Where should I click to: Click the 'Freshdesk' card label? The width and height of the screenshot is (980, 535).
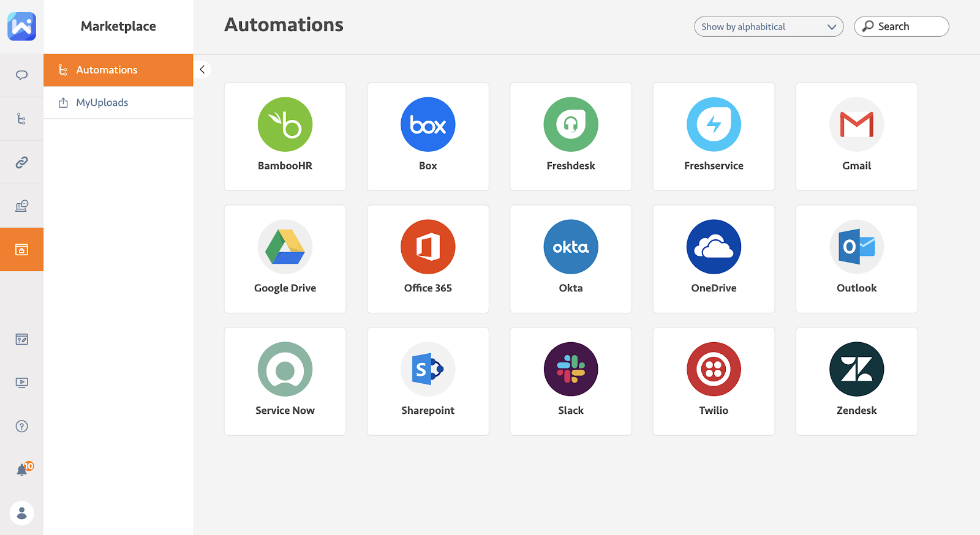[571, 166]
